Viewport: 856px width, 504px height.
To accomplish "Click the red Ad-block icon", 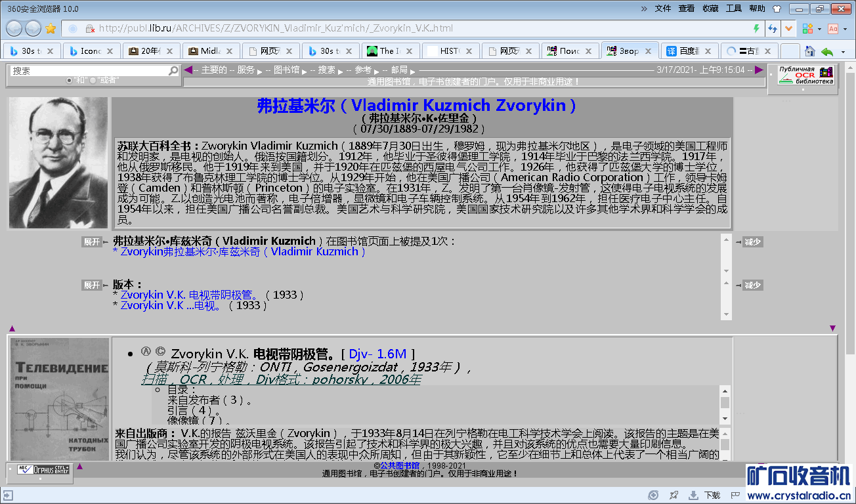I will point(833,29).
